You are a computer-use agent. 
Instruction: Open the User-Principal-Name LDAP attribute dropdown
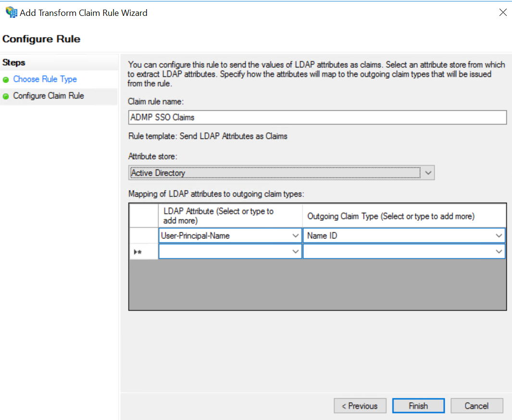pos(295,236)
